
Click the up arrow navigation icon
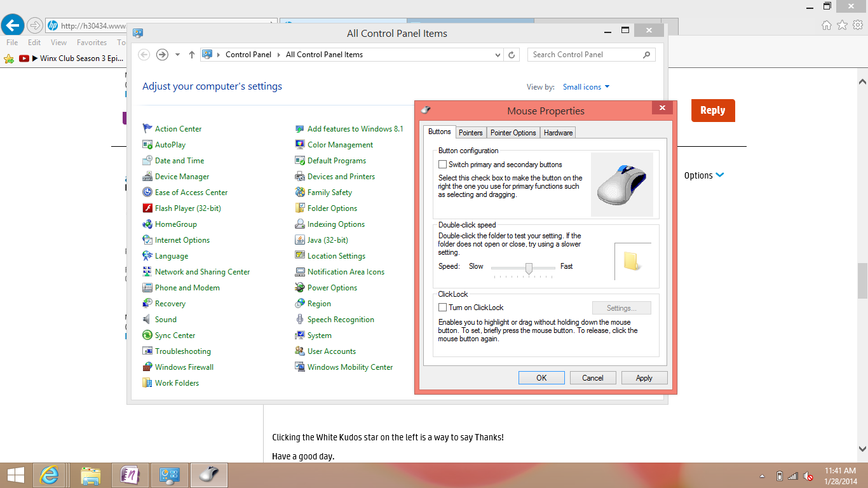[192, 55]
